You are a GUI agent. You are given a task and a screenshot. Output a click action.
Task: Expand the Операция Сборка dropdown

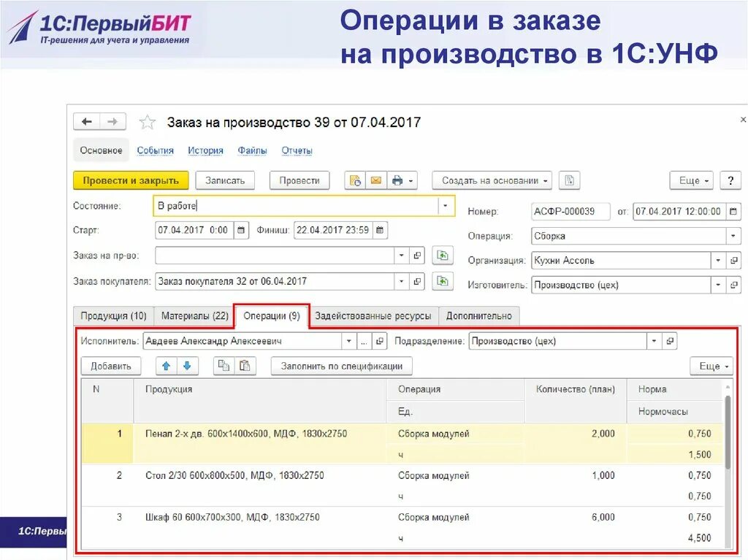pyautogui.click(x=733, y=236)
